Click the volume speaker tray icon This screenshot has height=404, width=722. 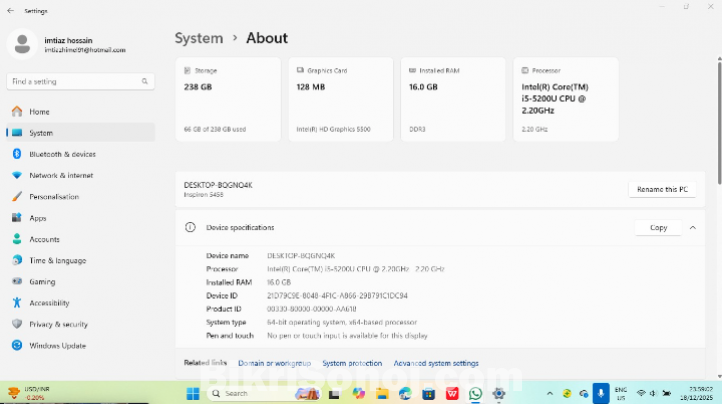(652, 393)
